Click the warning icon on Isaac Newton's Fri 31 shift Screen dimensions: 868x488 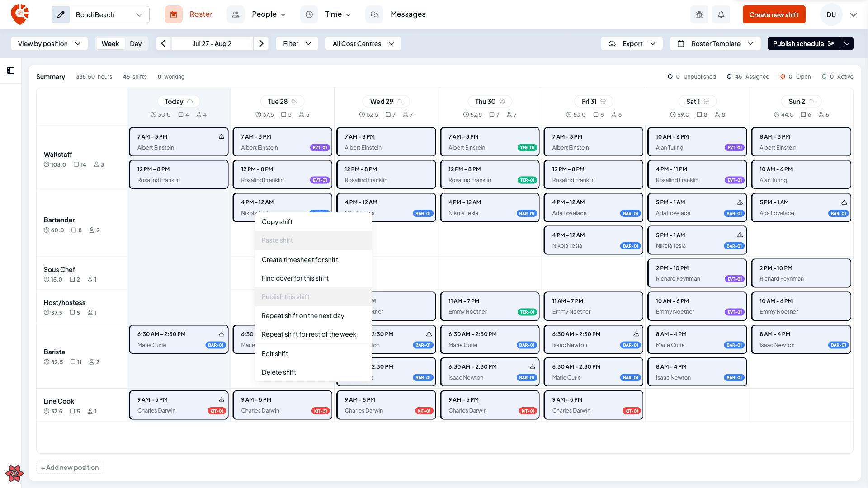(x=636, y=334)
